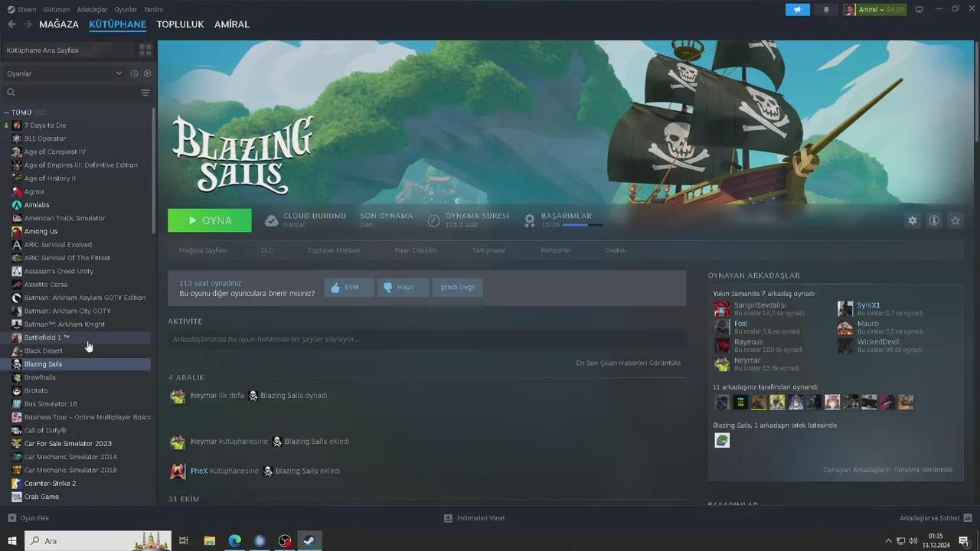980x551 pixels.
Task: Open En Son Çıkan Haberleri Görüntüle link
Action: [628, 363]
